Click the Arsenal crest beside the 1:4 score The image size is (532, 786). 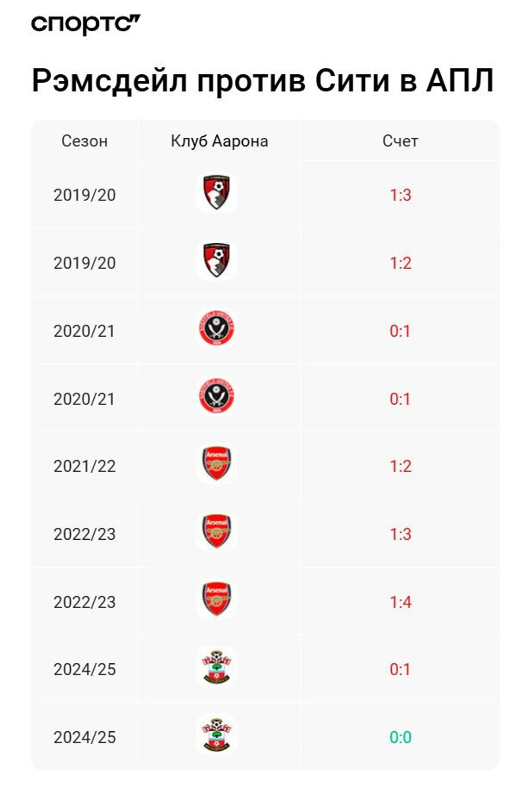pos(216,599)
